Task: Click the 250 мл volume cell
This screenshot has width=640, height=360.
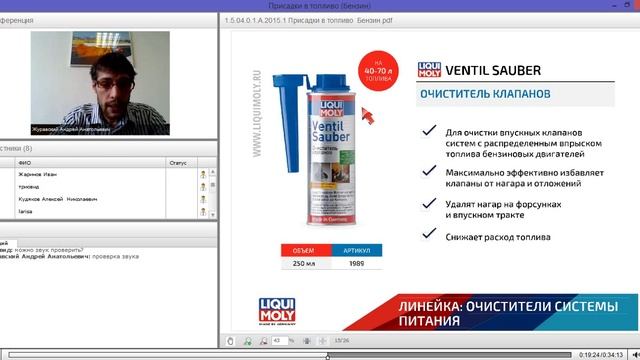Action: coord(304,264)
